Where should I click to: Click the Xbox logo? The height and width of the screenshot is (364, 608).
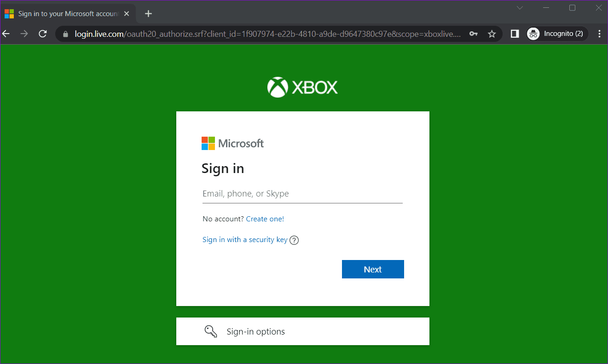point(302,87)
